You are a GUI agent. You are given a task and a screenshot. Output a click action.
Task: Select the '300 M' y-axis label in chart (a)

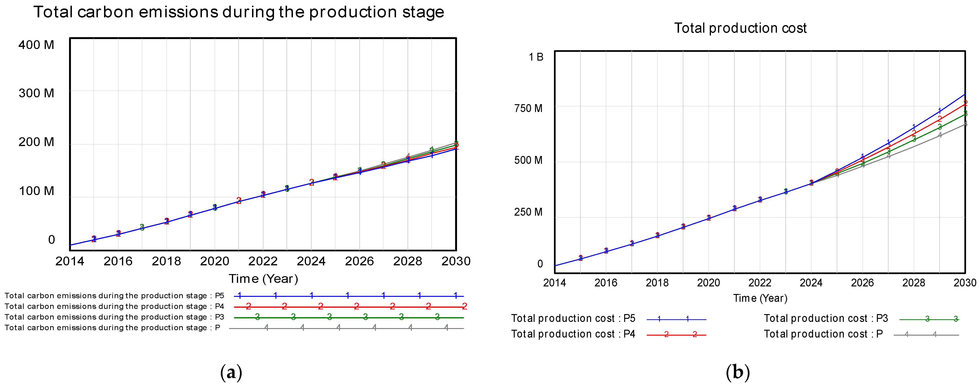tap(36, 93)
